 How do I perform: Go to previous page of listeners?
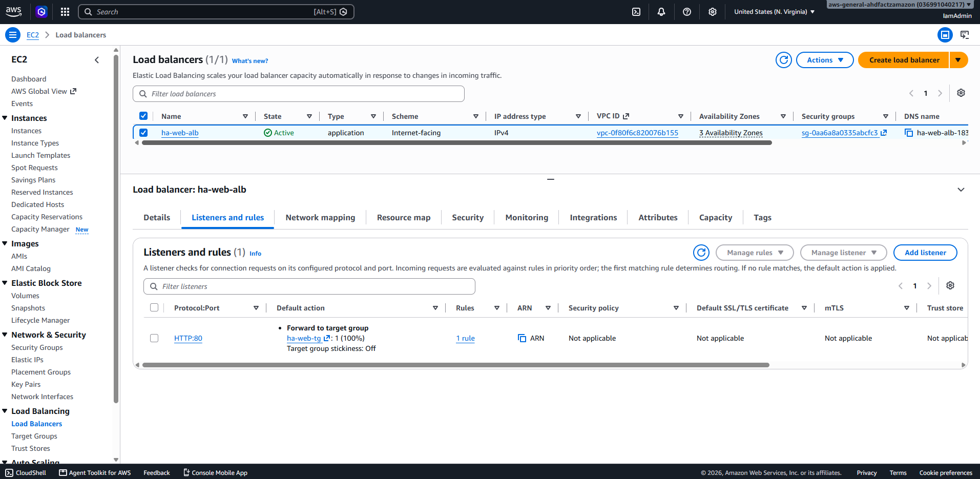901,286
